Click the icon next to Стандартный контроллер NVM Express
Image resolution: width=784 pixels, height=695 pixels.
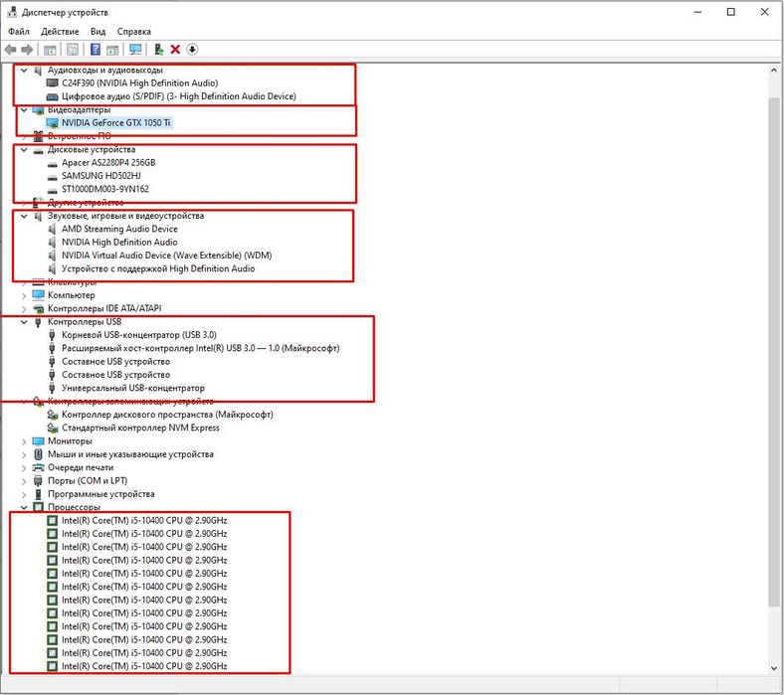pyautogui.click(x=52, y=428)
